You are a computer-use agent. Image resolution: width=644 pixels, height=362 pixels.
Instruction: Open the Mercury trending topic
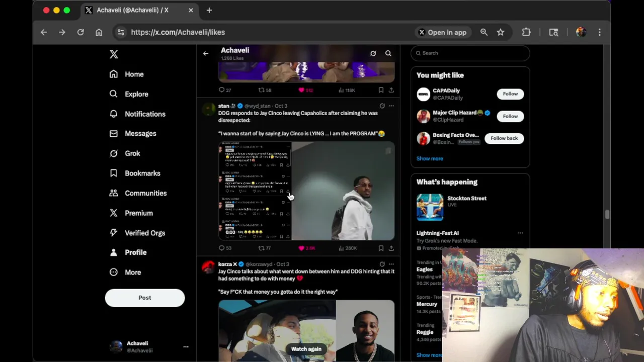428,304
